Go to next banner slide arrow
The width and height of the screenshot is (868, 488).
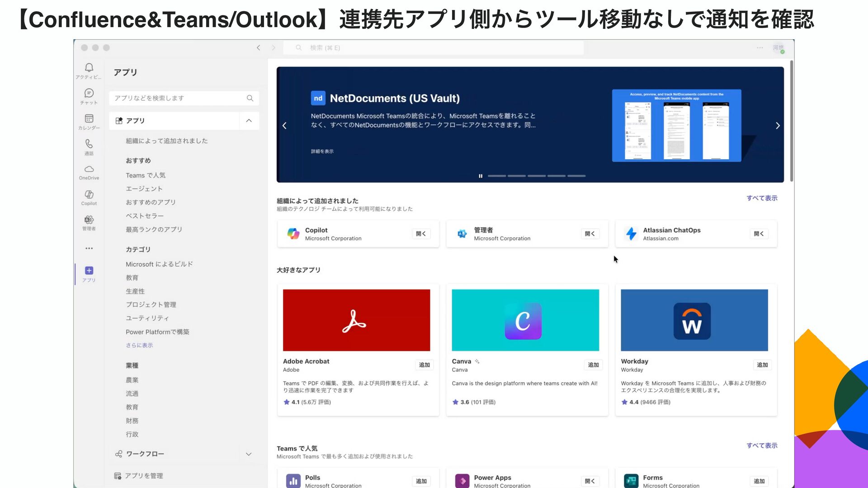pos(778,126)
